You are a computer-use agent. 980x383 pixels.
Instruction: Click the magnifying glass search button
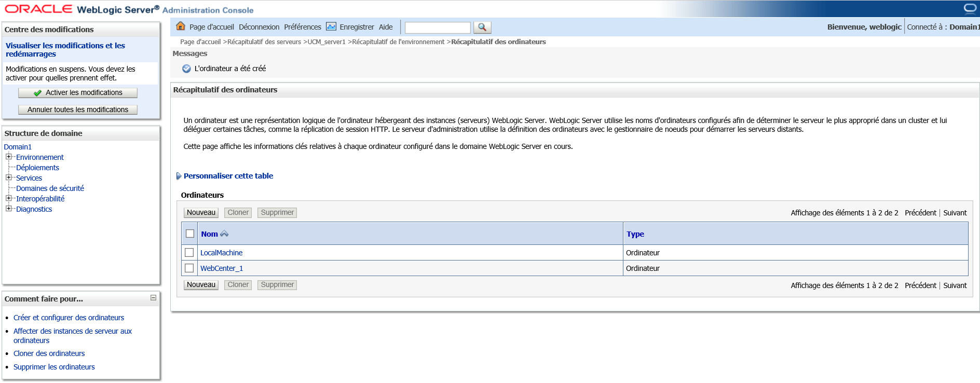tap(482, 28)
